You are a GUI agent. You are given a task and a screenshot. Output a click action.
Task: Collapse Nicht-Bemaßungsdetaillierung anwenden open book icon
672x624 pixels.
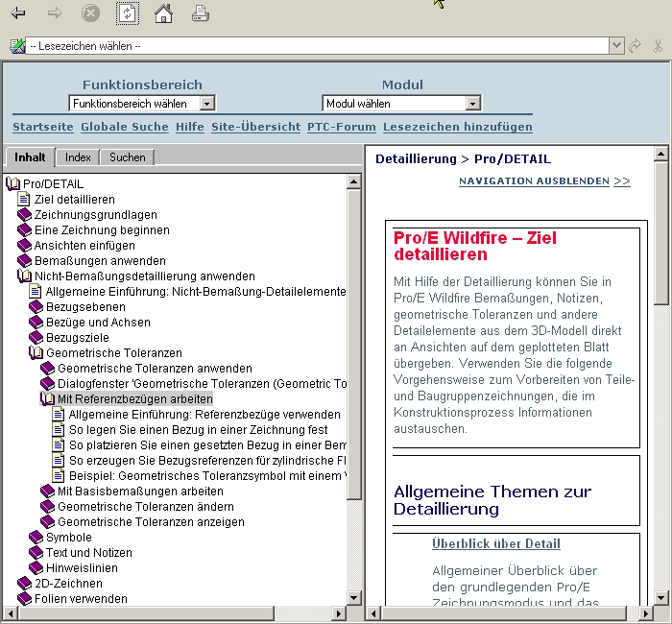tap(24, 276)
